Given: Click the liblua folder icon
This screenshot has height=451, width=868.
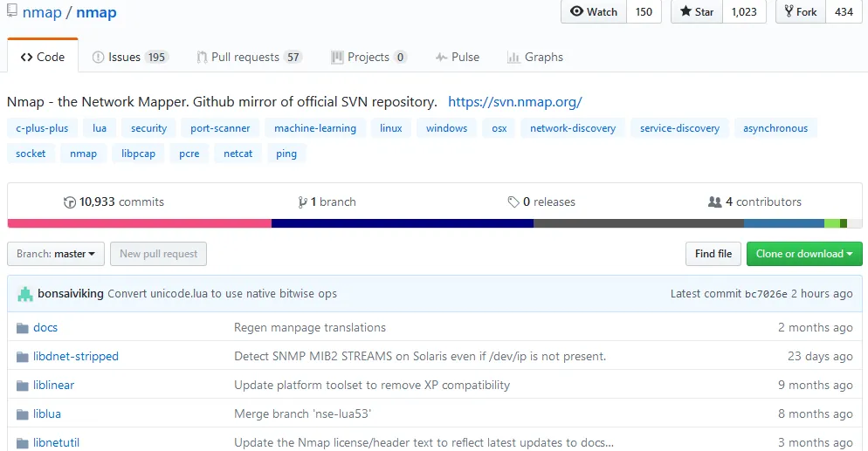Looking at the screenshot, I should 23,414.
